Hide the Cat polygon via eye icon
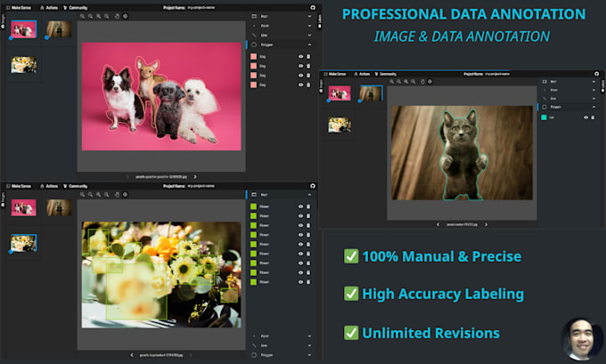606x364 pixels. coord(586,117)
